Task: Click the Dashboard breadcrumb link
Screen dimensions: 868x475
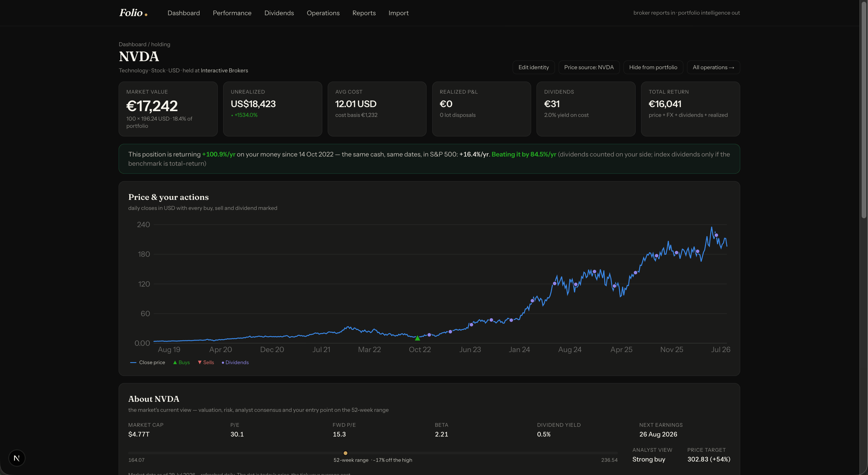Action: point(132,45)
